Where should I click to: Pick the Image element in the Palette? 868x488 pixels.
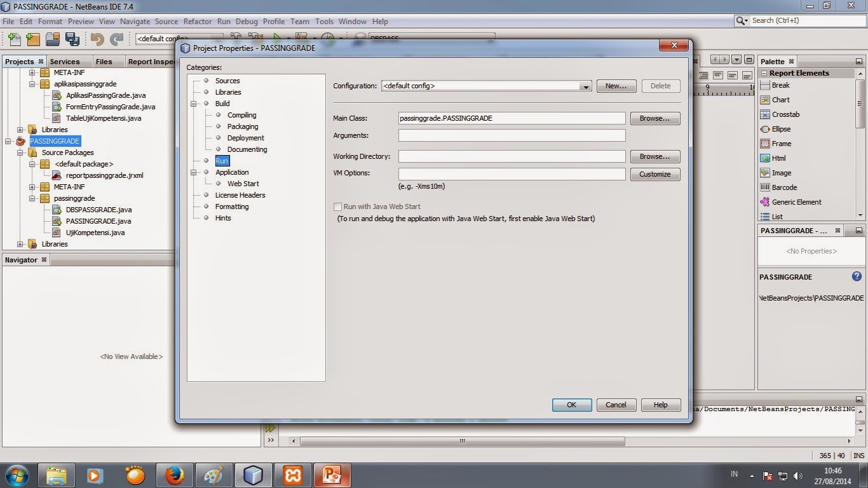coord(781,173)
